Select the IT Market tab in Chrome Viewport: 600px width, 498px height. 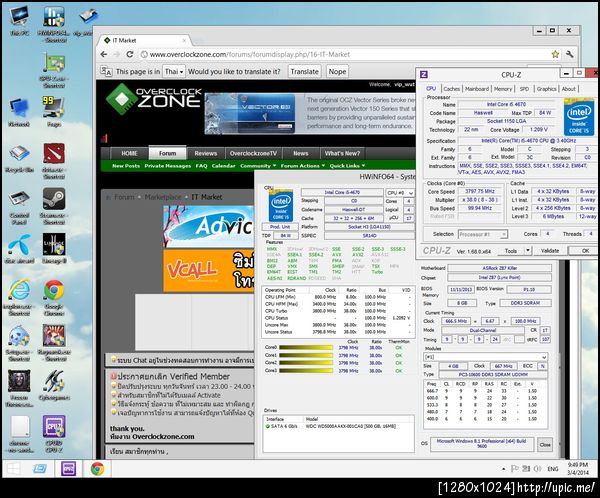click(145, 40)
